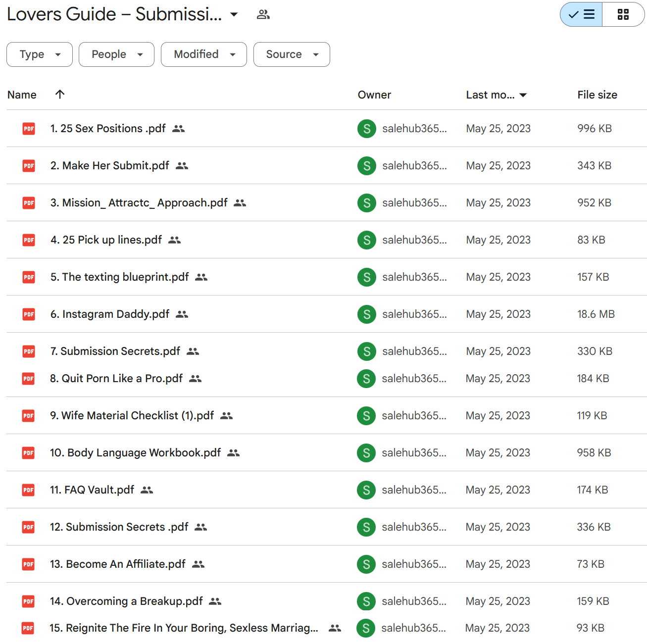Select file 10. Body Language Workbook.pdf
This screenshot has width=647, height=644.
pos(326,453)
